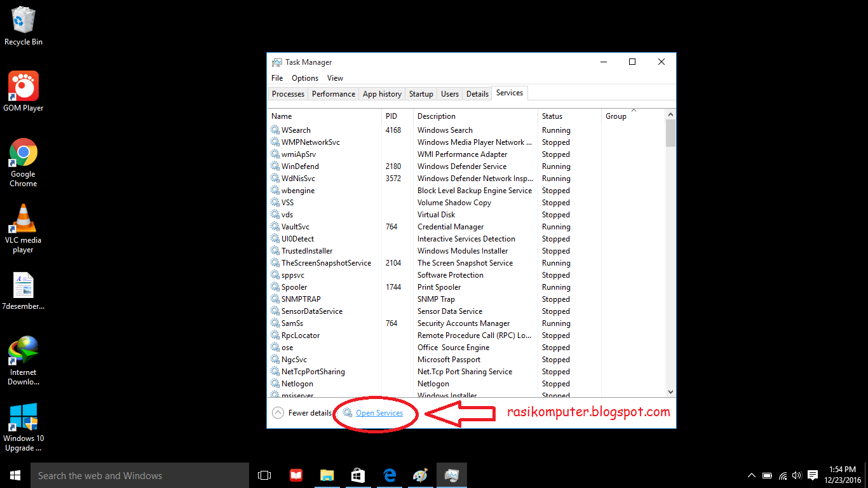868x488 pixels.
Task: Launch the Windows Store from the taskbar
Action: 358,475
